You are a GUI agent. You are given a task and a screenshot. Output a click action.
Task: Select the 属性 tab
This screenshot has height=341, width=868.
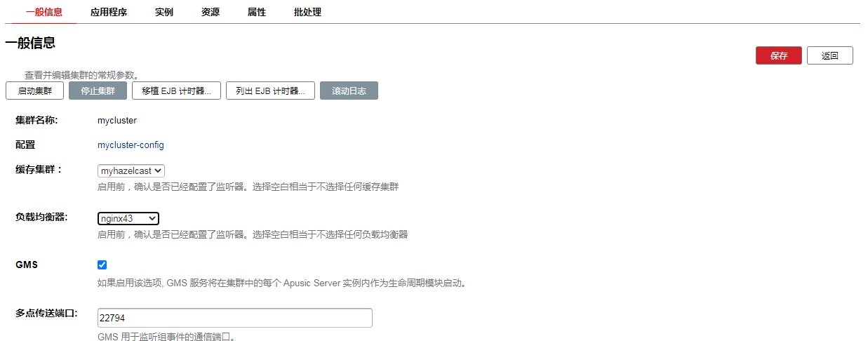pyautogui.click(x=257, y=12)
